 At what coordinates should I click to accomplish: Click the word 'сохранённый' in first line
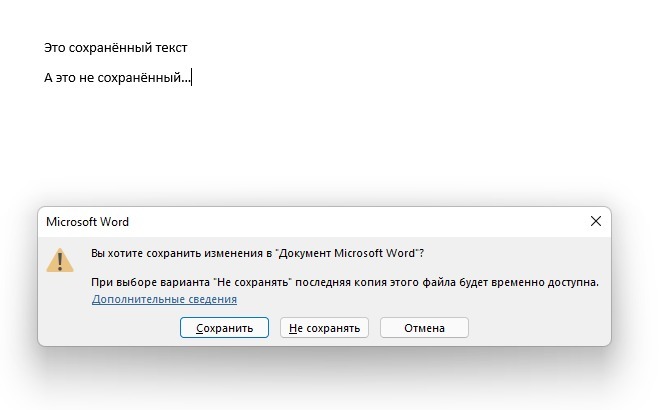[110, 47]
